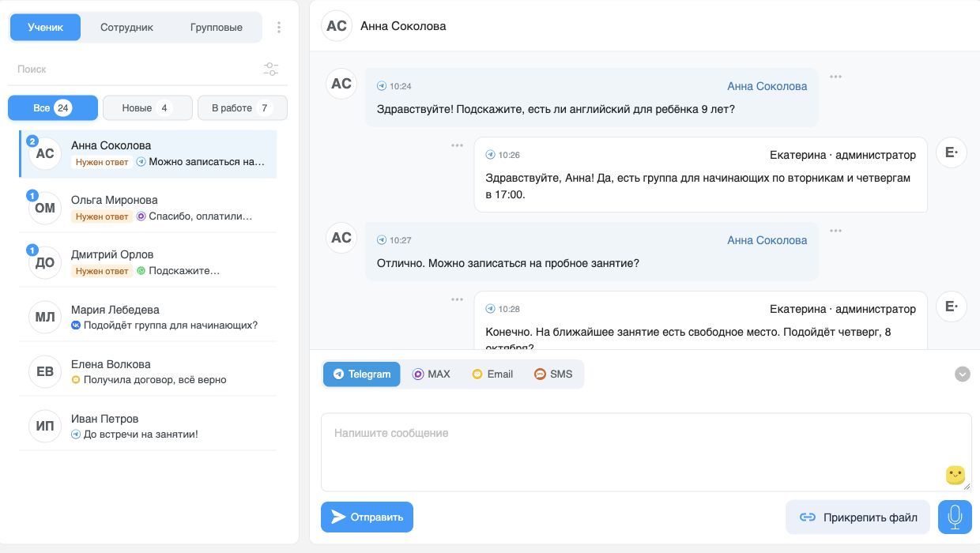The height and width of the screenshot is (553, 980).
Task: Click the Telegram icon on the 10:26 message
Action: [490, 155]
